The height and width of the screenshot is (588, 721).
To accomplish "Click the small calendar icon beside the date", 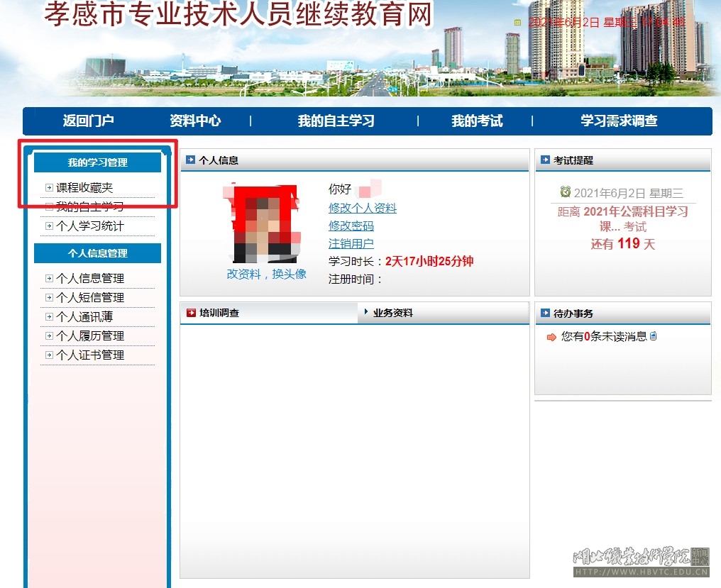I will click(x=517, y=23).
